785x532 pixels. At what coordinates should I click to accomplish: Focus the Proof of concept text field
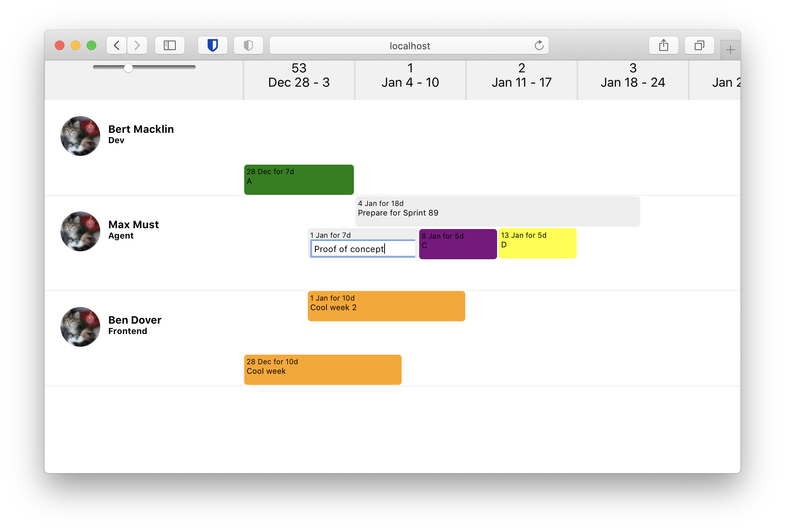(x=363, y=249)
